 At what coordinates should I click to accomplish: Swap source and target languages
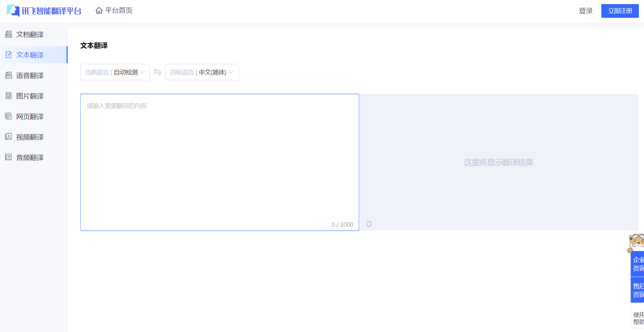click(157, 72)
